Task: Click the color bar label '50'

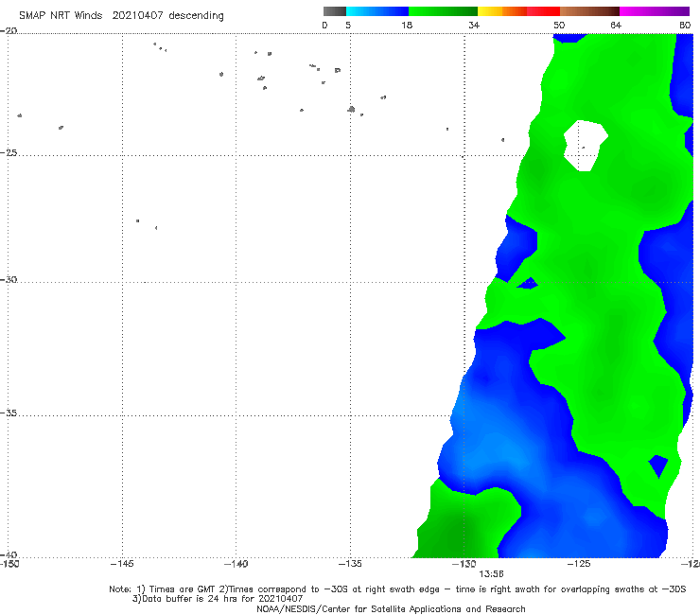Action: 559,26
